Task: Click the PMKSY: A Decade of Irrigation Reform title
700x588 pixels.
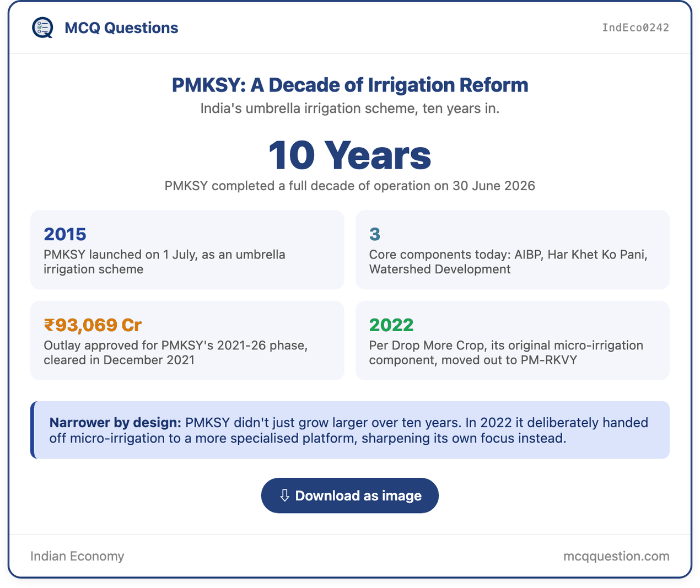Action: [350, 85]
